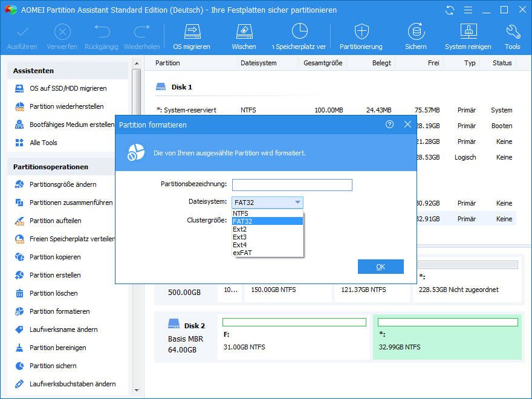Click Partition kopieren
Screen dimensions: 532x399
48,257
